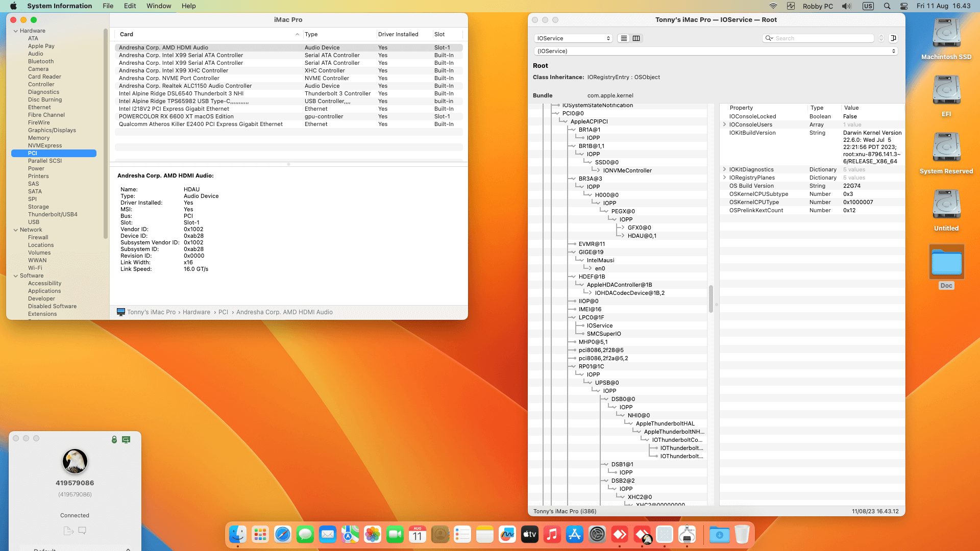Open Finder from the Dock
This screenshot has height=551, width=980.
click(238, 534)
